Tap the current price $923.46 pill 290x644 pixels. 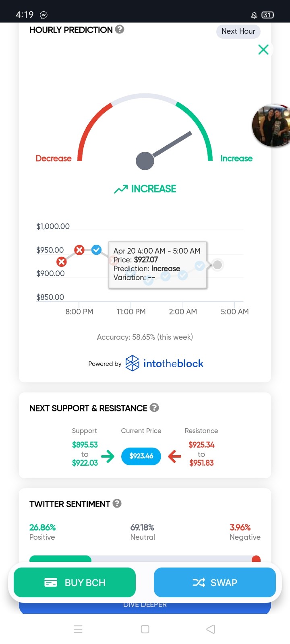(x=141, y=456)
